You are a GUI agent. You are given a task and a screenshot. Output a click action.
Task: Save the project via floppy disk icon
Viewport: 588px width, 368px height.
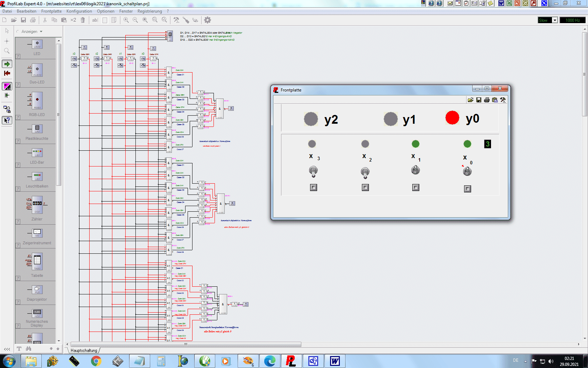coord(23,20)
